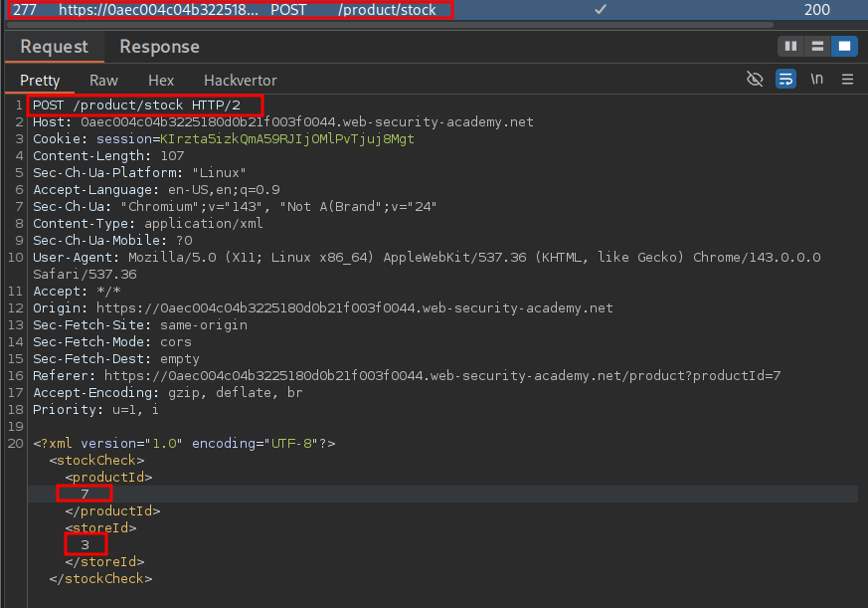Open the message editor hamburger menu
Viewport: 868px width, 608px height.
pyautogui.click(x=848, y=80)
